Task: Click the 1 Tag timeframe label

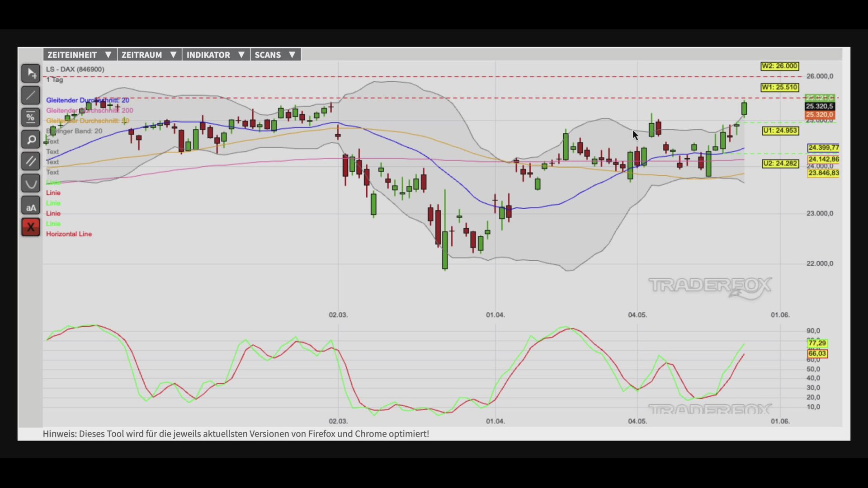Action: 55,80
